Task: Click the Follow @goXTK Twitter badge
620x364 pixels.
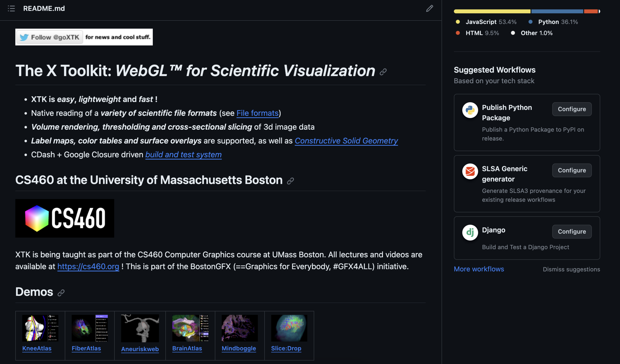Action: point(50,37)
